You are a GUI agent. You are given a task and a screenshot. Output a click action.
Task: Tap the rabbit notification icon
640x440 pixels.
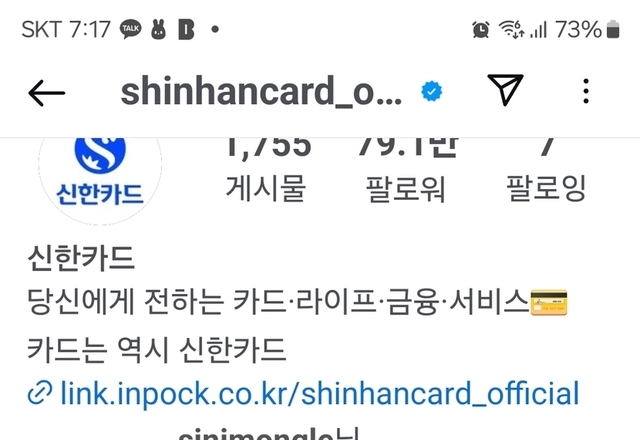158,29
